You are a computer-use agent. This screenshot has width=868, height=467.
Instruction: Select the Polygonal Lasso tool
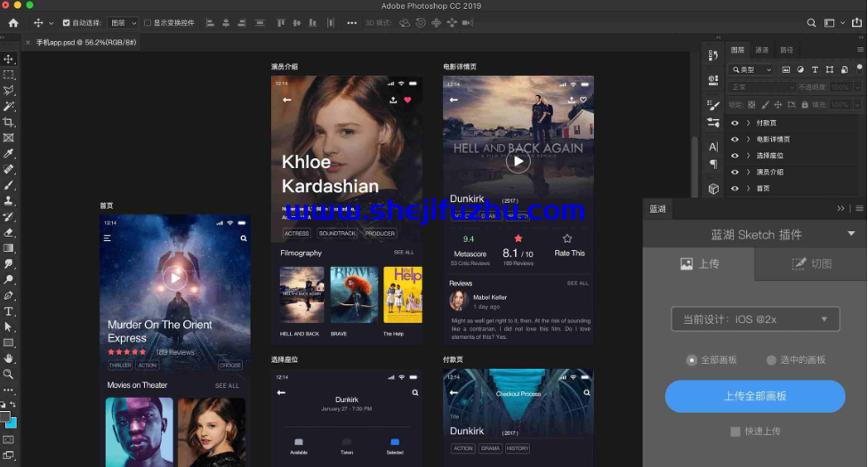[x=8, y=91]
